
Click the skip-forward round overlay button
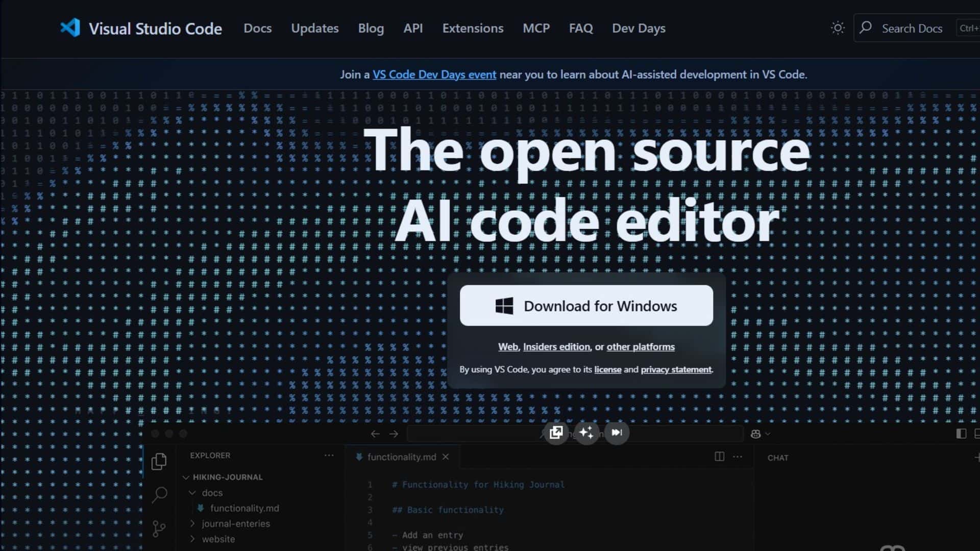click(x=617, y=433)
